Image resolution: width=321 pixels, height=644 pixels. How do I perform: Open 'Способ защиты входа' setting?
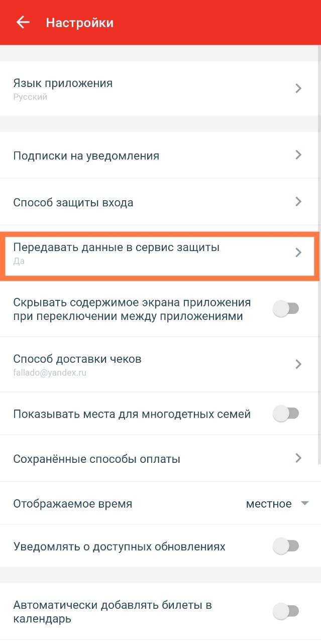click(x=73, y=203)
